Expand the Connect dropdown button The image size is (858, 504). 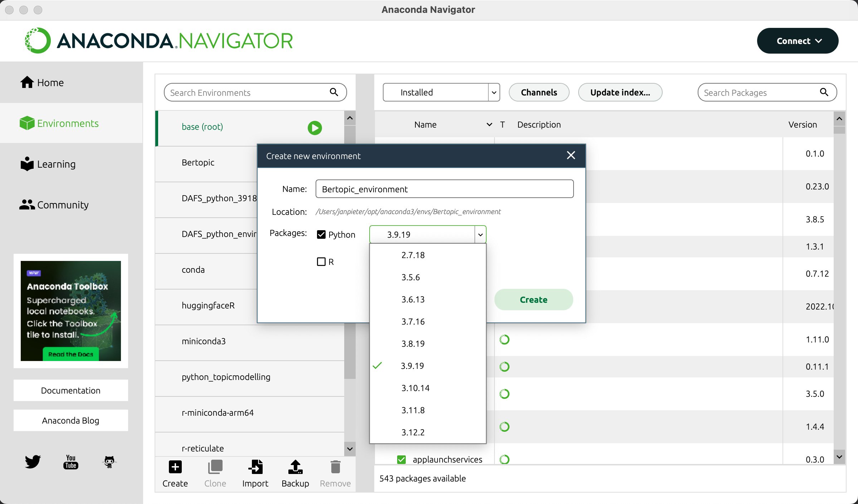pos(798,41)
